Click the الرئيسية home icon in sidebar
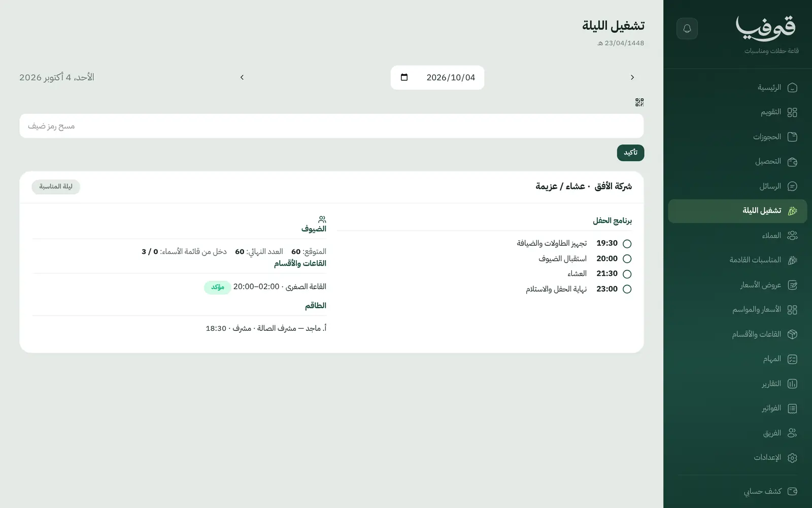The height and width of the screenshot is (508, 812). (792, 87)
